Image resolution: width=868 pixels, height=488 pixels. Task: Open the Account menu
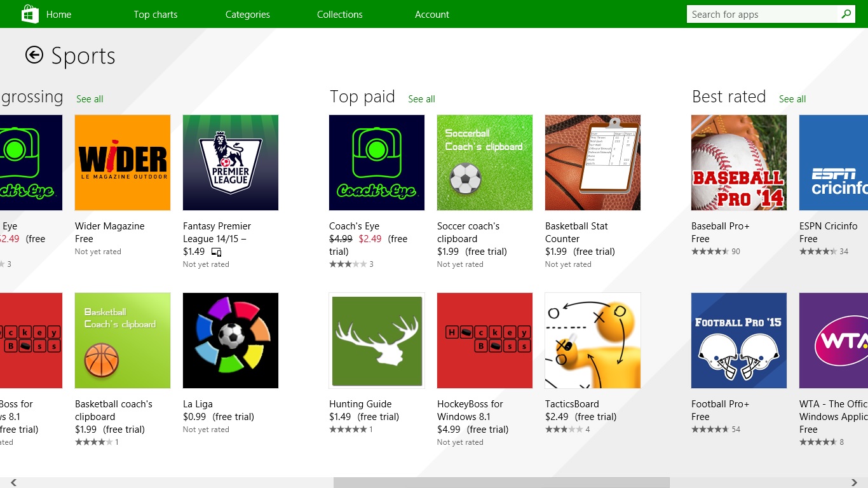[x=432, y=14]
